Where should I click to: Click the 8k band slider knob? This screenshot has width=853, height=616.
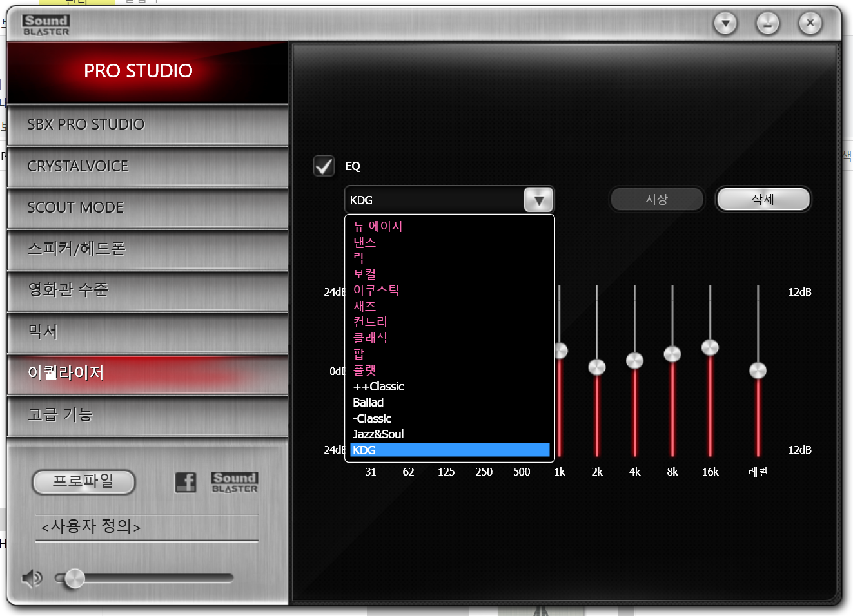point(672,354)
